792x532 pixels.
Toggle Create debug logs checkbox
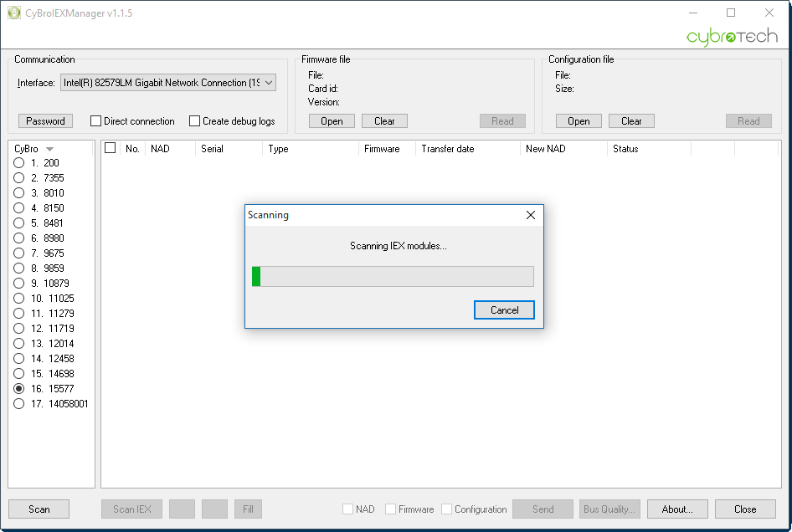(194, 121)
